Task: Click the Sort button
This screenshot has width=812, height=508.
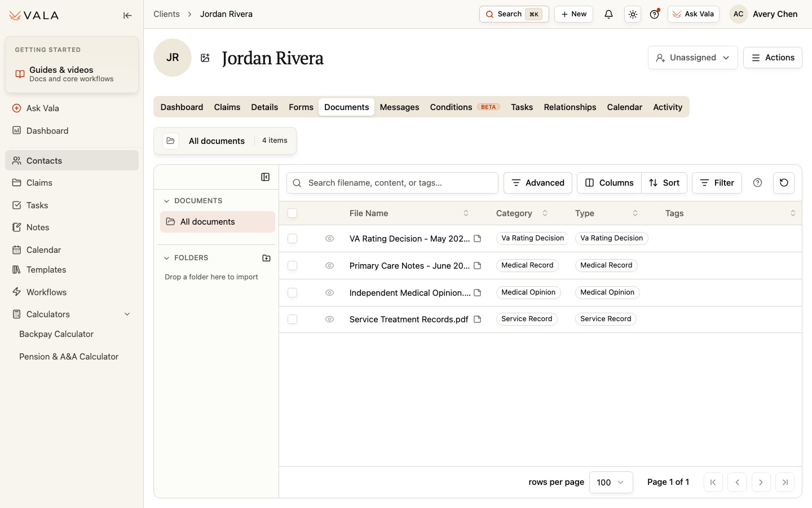Action: click(x=664, y=182)
